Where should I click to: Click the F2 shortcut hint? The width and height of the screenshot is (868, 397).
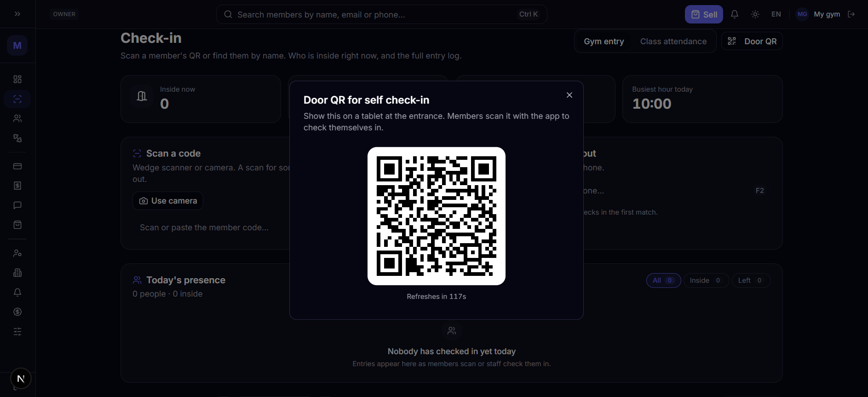pos(760,191)
